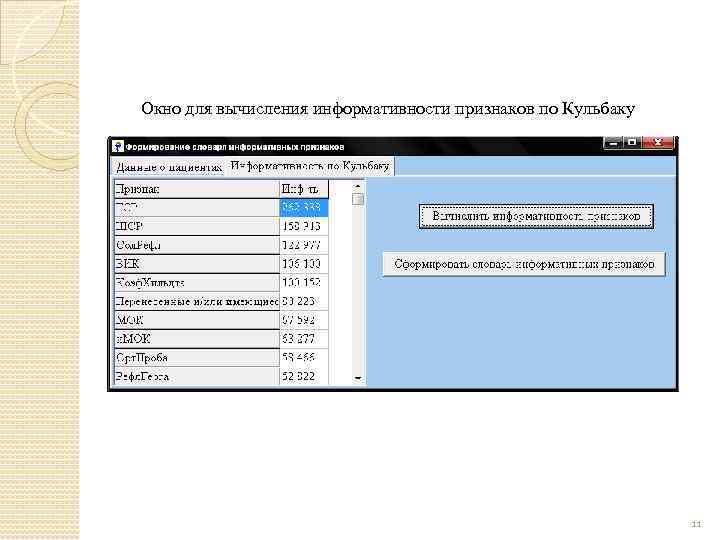
Task: Click the application icon in the title bar
Action: [118, 146]
